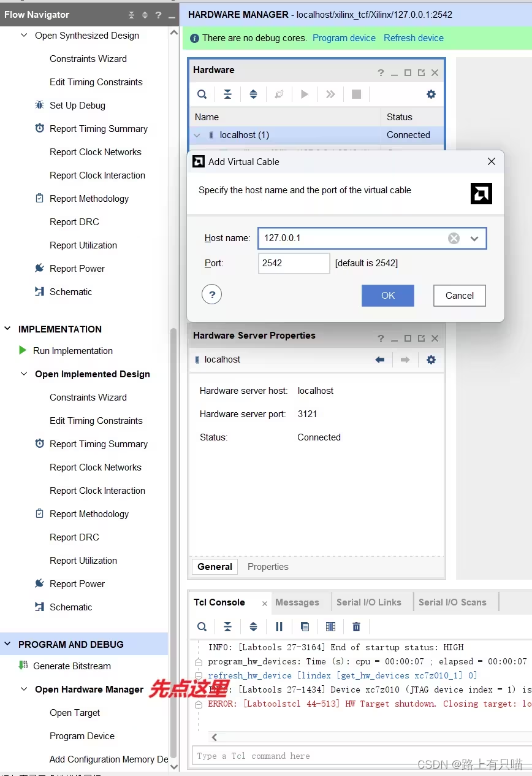
Task: Close the Add Virtual Cable dialog X
Action: pyautogui.click(x=491, y=161)
